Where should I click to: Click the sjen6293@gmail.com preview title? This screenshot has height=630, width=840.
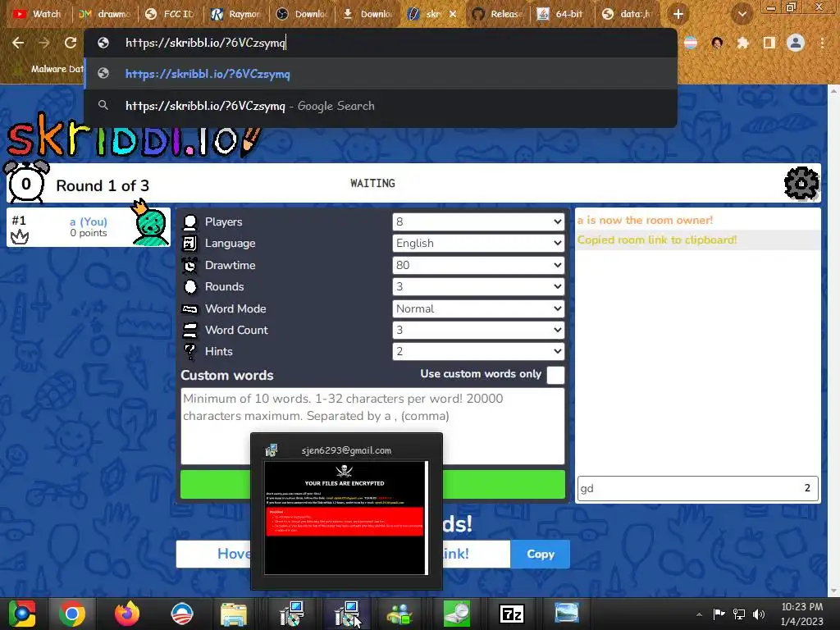pos(346,450)
